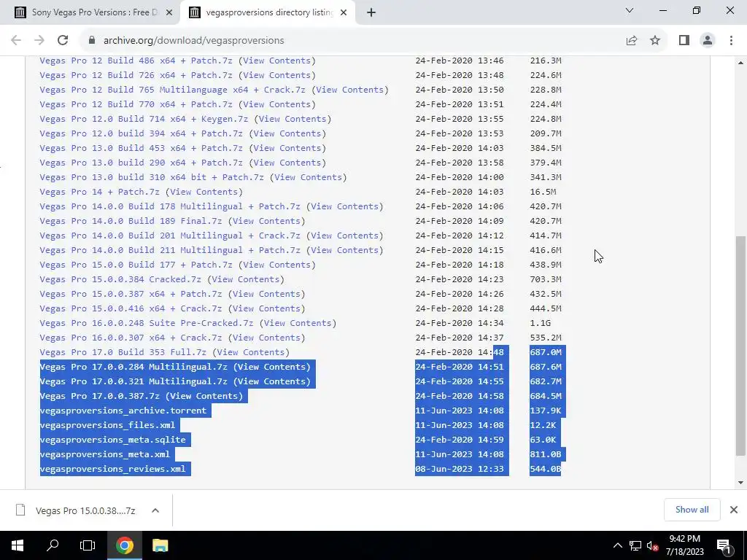Screen dimensions: 747x560
Task: Open the tab search chevron
Action: (x=630, y=10)
